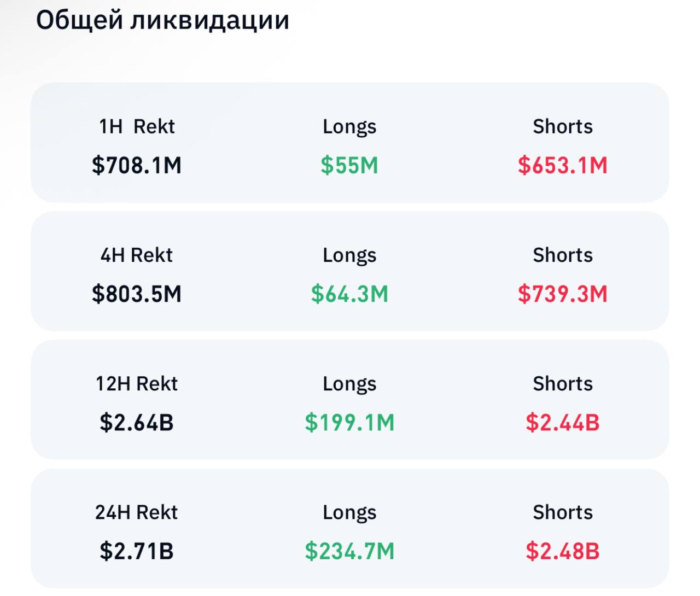Select 12H Longs $199.1M value

point(349,422)
